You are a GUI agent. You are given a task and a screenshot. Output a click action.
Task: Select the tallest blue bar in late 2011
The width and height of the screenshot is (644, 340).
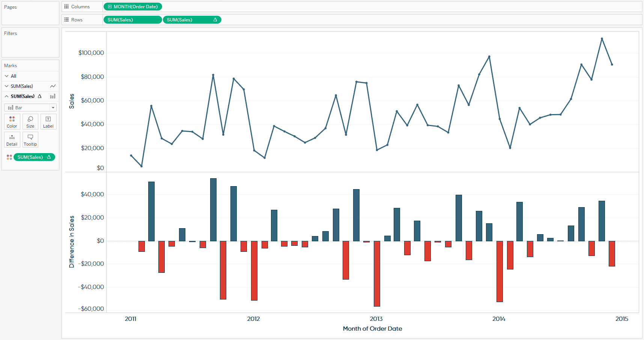tap(213, 209)
